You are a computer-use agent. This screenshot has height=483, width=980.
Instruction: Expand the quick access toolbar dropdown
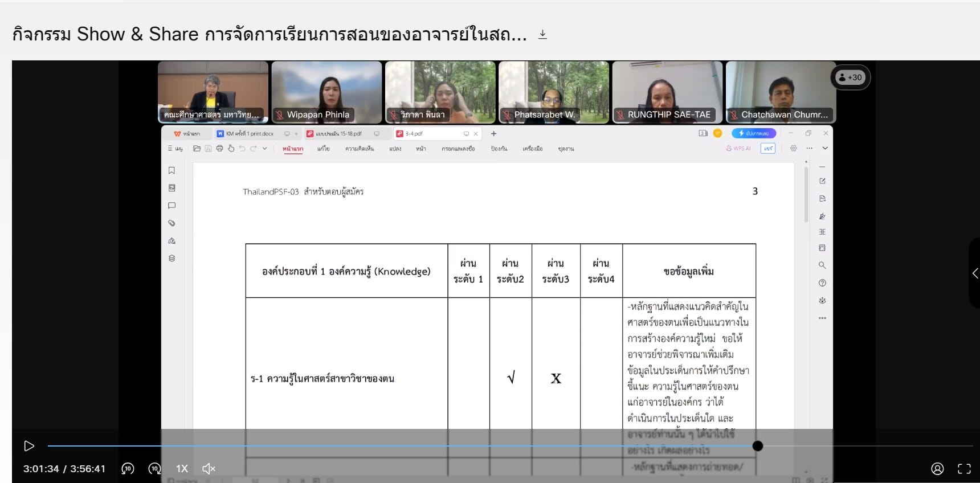pyautogui.click(x=264, y=149)
